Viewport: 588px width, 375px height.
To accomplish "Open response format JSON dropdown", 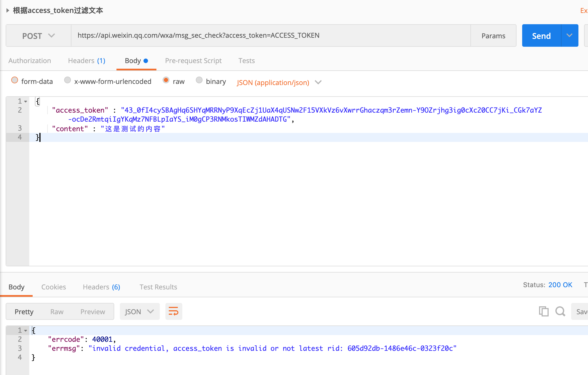I will point(140,311).
